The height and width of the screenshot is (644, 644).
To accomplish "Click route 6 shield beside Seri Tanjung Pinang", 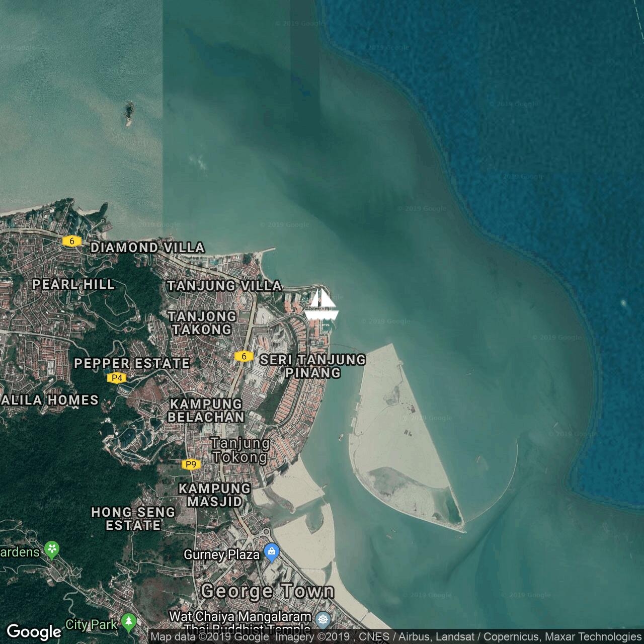I will (244, 356).
